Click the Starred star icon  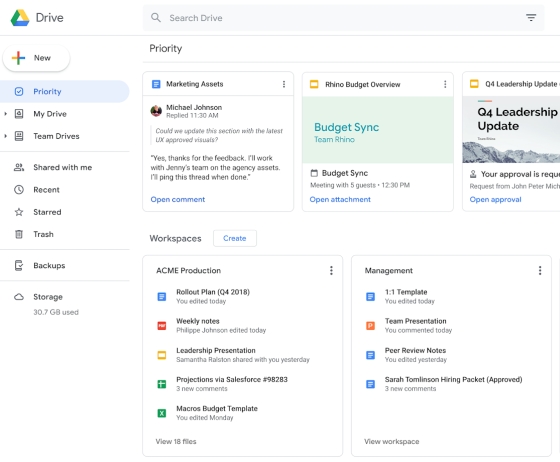pyautogui.click(x=19, y=212)
